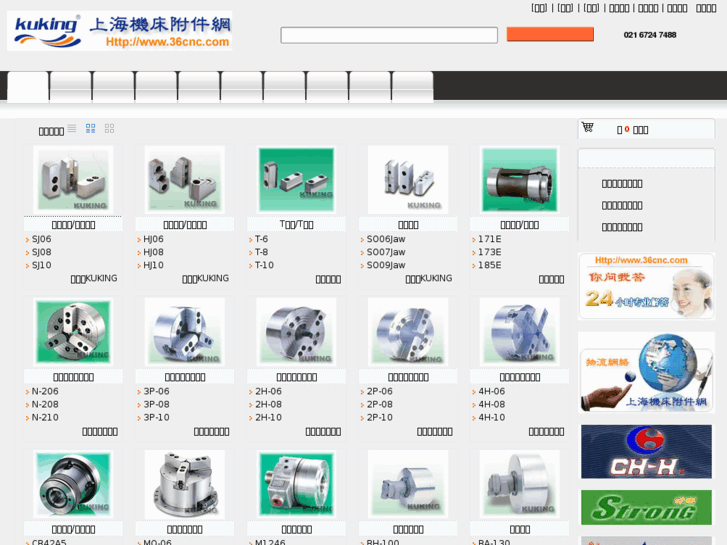Open the T-nut thumbnail above T-6
This screenshot has width=727, height=545.
coord(296,180)
